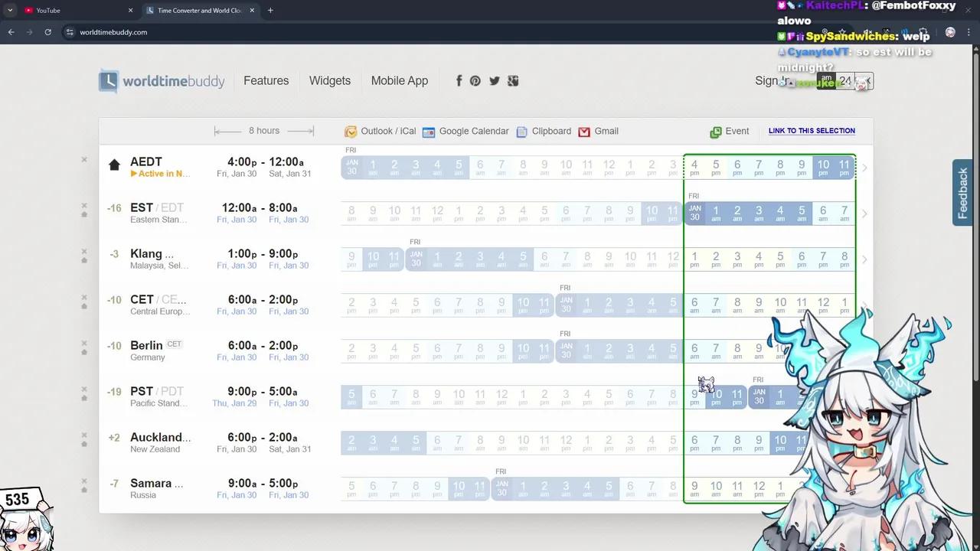Remove the PST timezone row

click(84, 389)
